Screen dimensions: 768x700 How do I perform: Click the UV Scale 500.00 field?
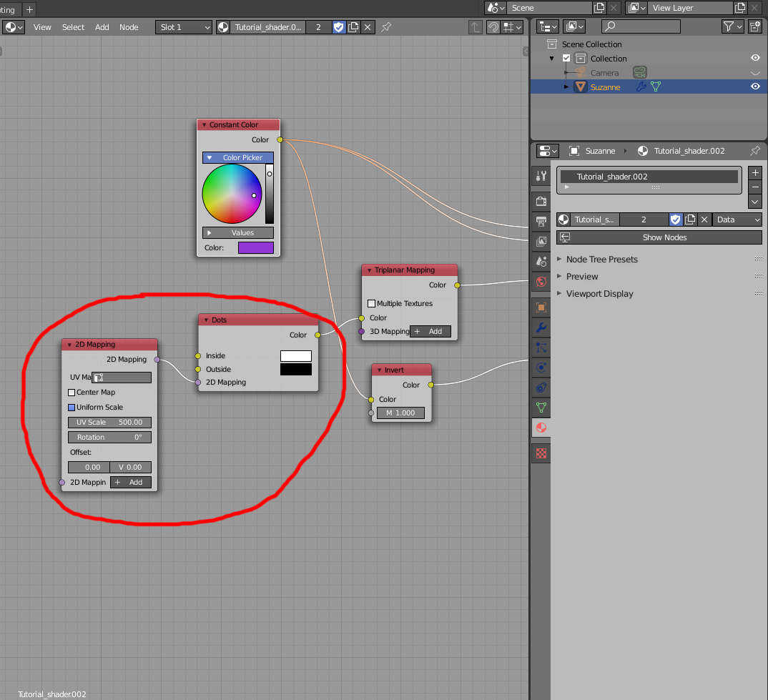(x=109, y=423)
